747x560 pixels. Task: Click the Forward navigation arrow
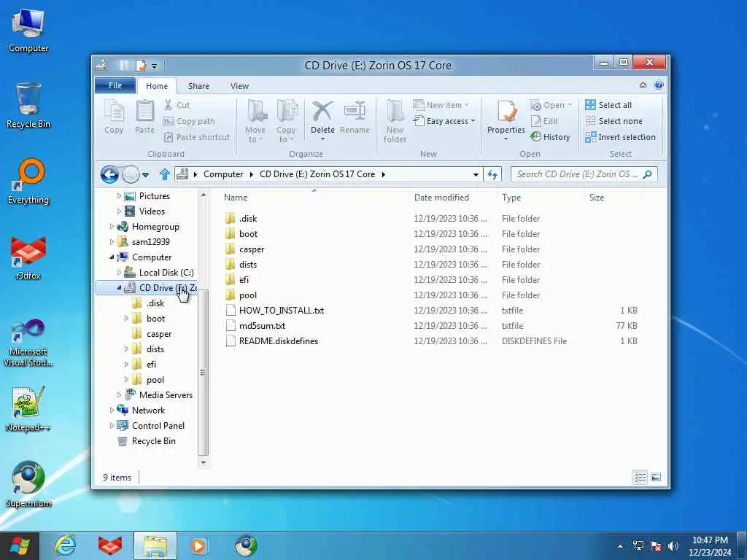click(x=131, y=175)
